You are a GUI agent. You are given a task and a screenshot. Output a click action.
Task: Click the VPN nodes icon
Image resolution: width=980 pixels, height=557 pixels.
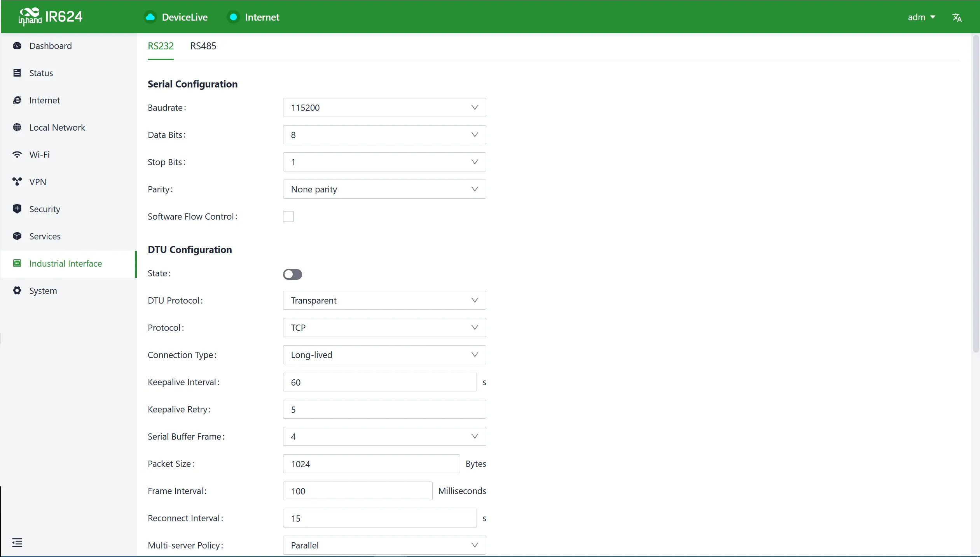point(17,182)
